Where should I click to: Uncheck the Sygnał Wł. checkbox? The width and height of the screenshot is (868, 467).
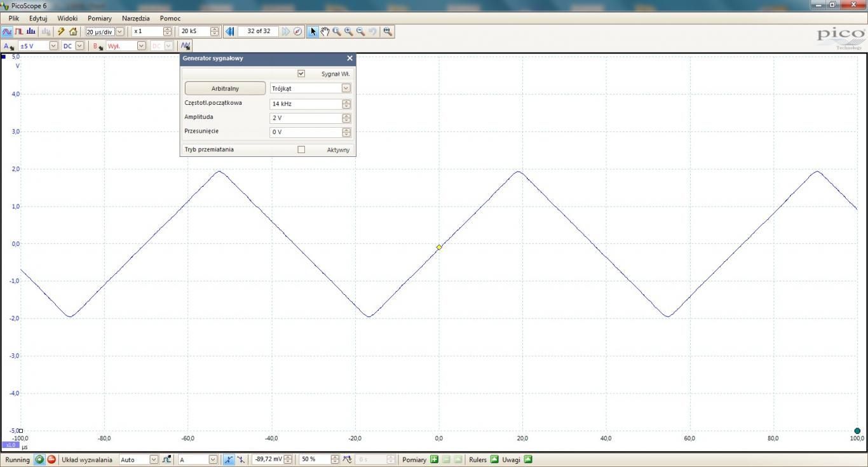click(x=301, y=74)
